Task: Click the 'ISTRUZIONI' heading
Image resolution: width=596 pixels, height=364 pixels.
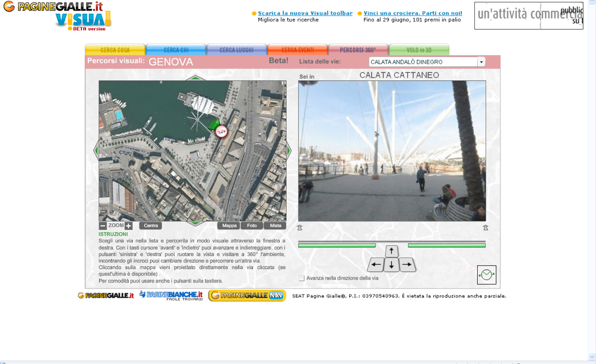Action: pos(113,234)
